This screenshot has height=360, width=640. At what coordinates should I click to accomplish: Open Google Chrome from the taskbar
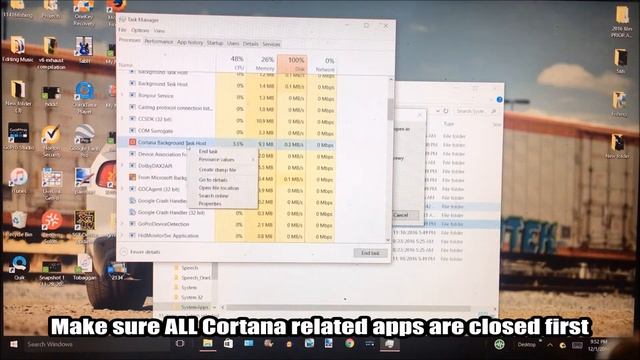[349, 344]
